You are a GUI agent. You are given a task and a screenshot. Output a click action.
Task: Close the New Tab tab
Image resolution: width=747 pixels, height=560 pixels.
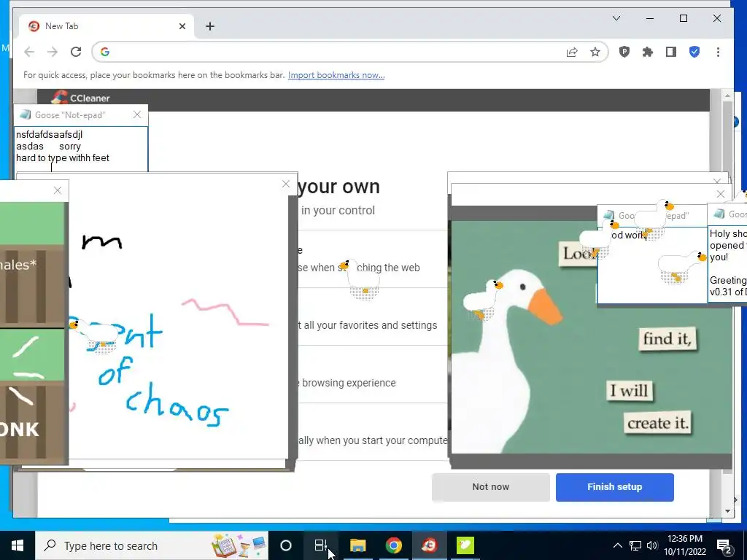click(x=182, y=26)
